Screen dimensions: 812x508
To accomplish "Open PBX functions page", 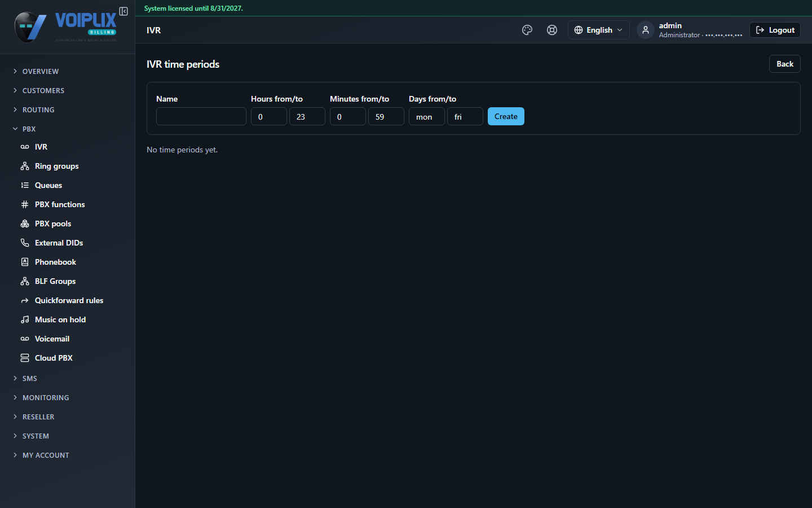I will 68,204.
